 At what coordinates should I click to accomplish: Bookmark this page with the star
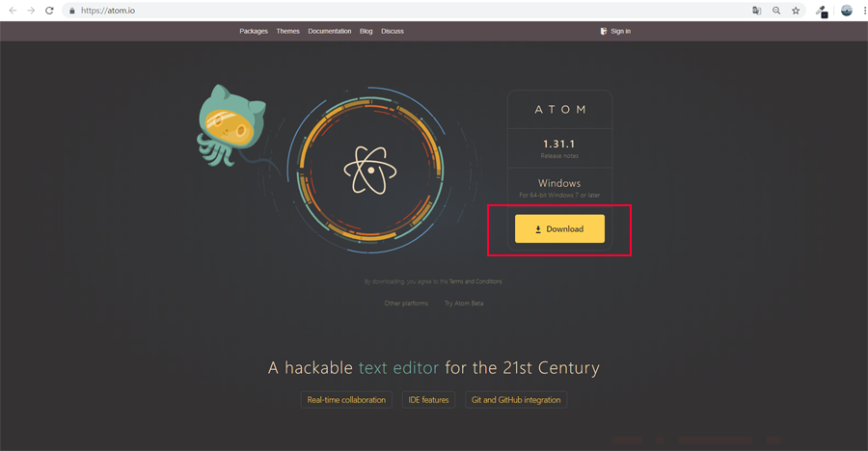(x=796, y=11)
